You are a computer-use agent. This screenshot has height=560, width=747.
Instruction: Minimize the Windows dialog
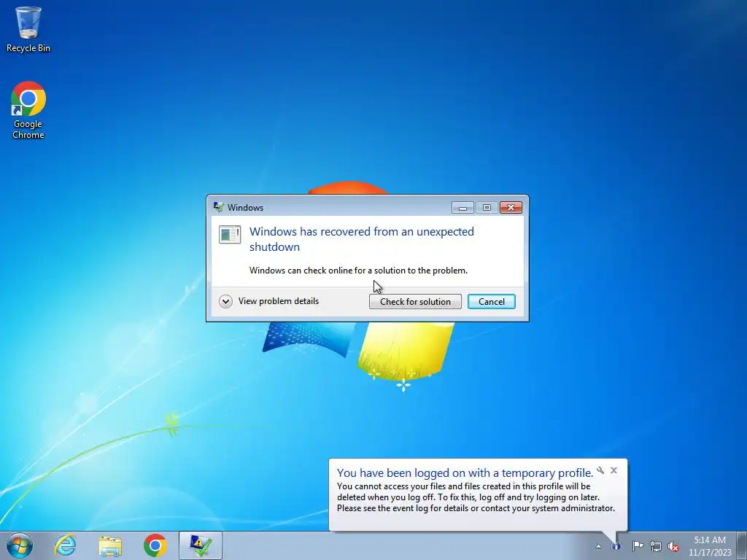(462, 207)
